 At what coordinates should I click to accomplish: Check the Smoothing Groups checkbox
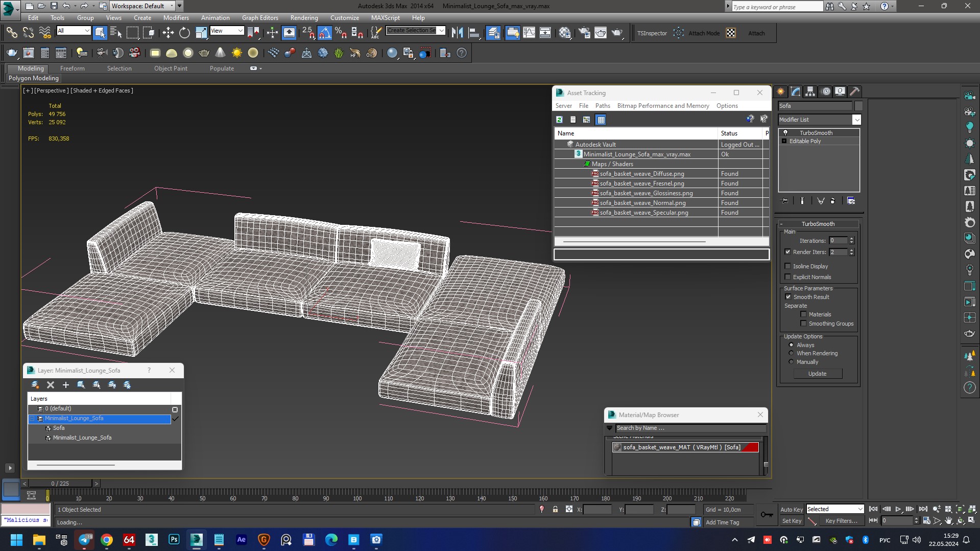click(x=803, y=324)
